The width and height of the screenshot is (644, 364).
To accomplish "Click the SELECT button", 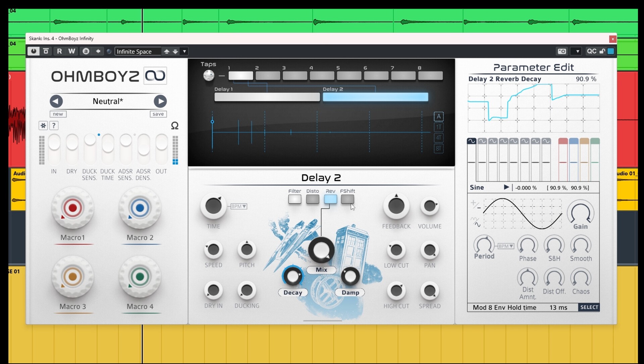I will pos(589,307).
